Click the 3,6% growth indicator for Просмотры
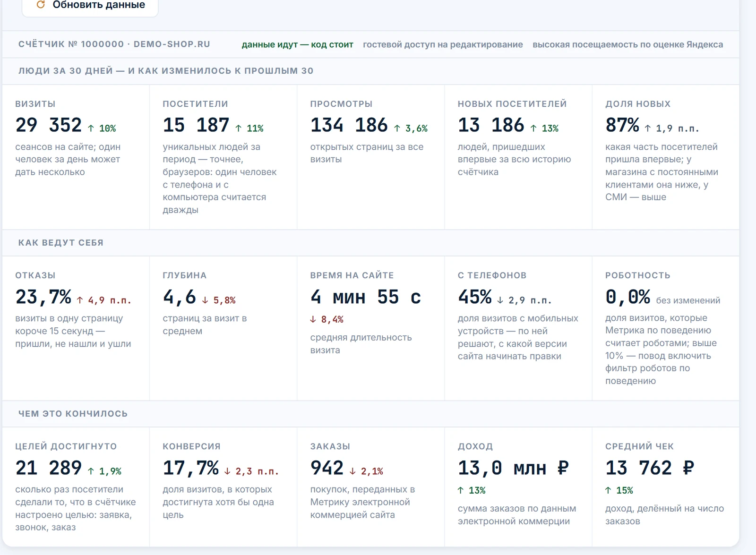The width and height of the screenshot is (756, 555). [x=411, y=128]
